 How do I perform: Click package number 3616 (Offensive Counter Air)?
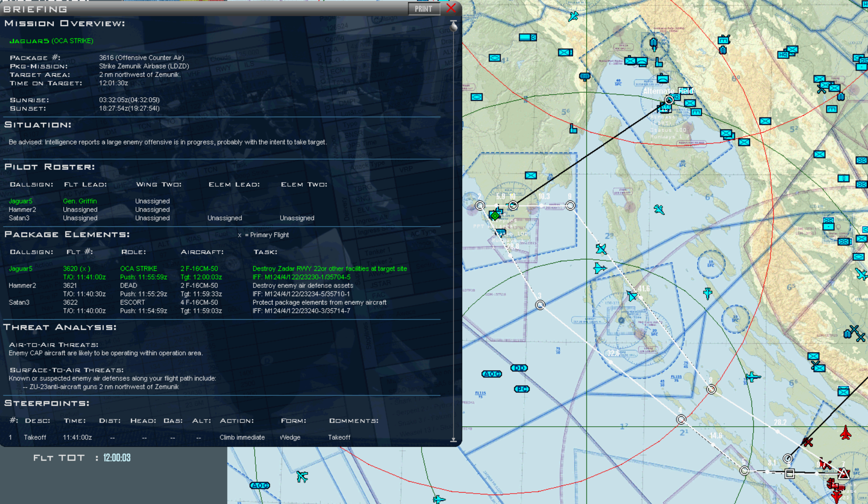[x=141, y=57]
